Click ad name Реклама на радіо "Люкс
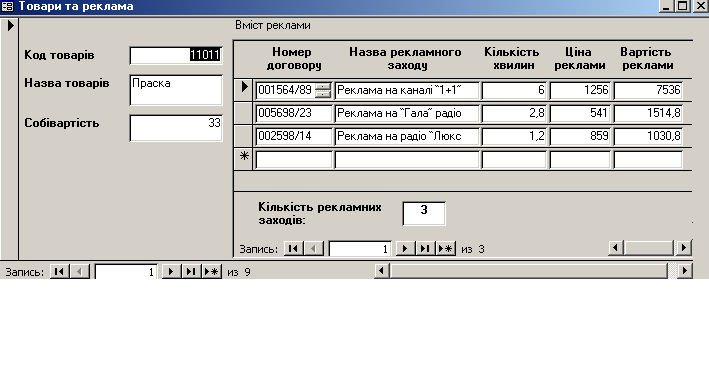Screen dimensions: 709x384 tap(407, 136)
